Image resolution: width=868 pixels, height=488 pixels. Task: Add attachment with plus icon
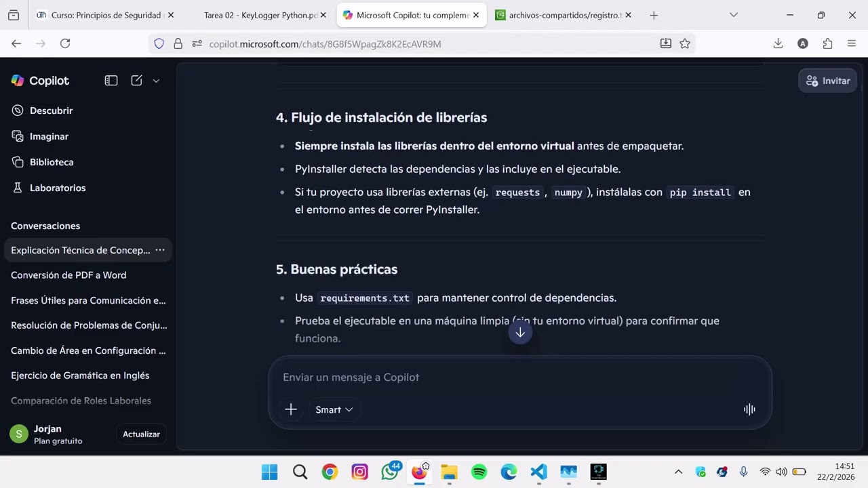pyautogui.click(x=291, y=409)
